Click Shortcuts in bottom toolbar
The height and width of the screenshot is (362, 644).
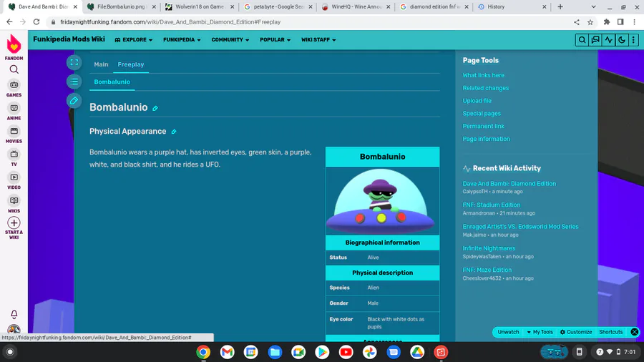611,332
